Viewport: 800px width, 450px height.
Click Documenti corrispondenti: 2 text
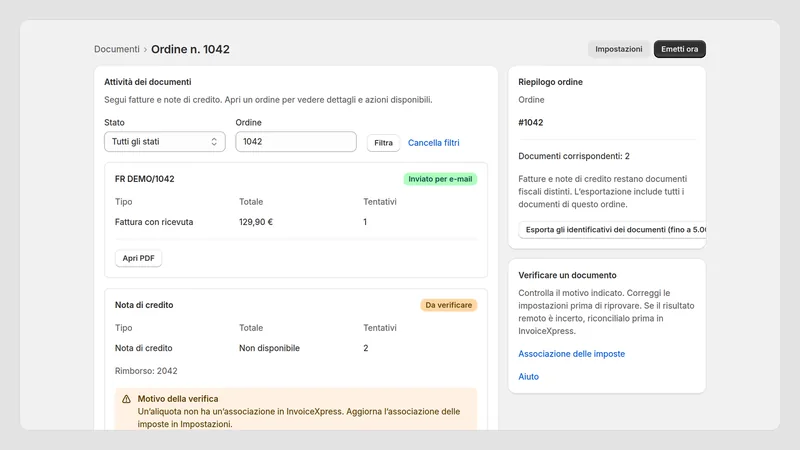(574, 156)
